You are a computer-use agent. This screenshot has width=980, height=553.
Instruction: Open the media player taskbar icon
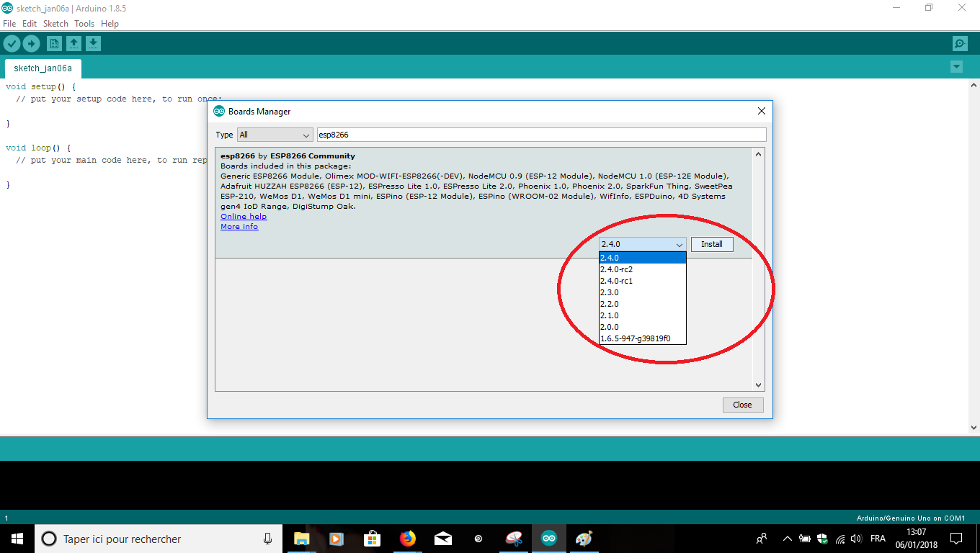[336, 539]
